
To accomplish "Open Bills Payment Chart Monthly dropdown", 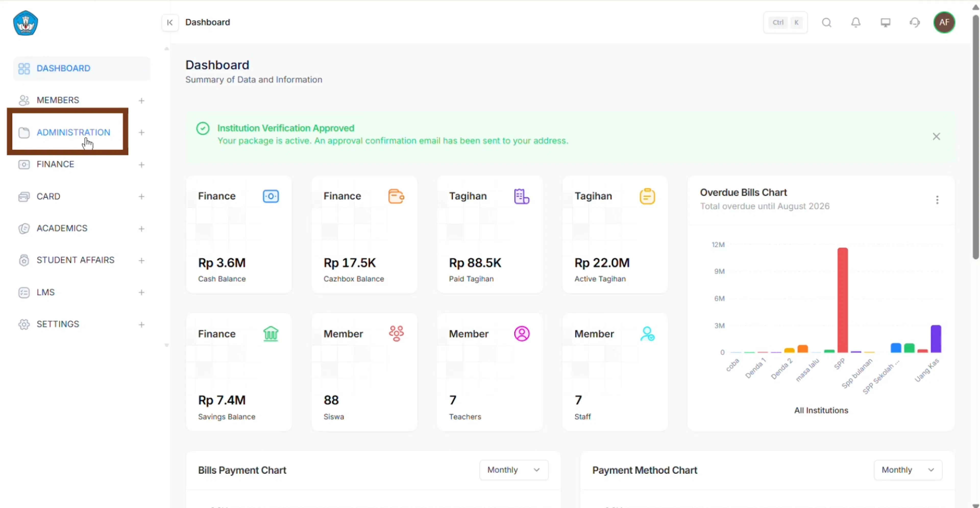I will (513, 469).
